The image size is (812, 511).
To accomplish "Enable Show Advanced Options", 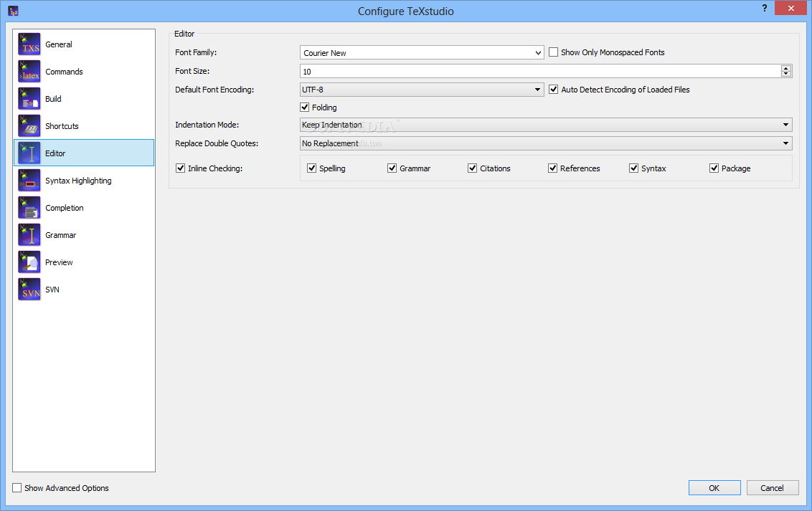I will pyautogui.click(x=17, y=488).
